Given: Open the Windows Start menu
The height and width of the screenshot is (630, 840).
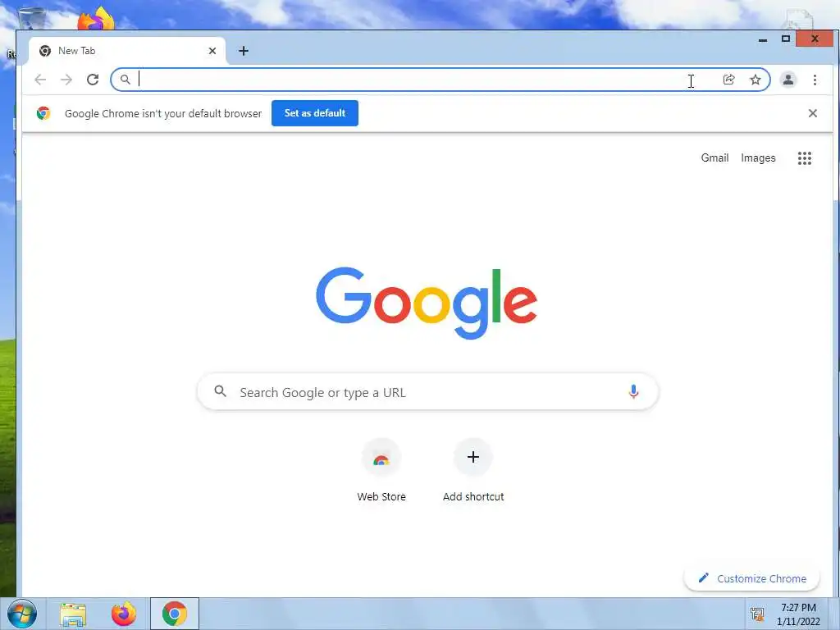Looking at the screenshot, I should click(x=22, y=614).
